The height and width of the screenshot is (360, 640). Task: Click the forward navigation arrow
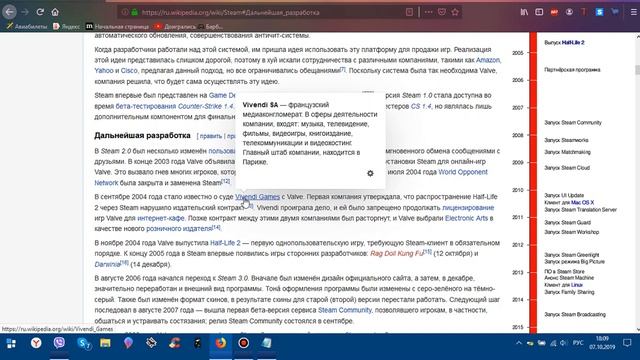tap(25, 12)
